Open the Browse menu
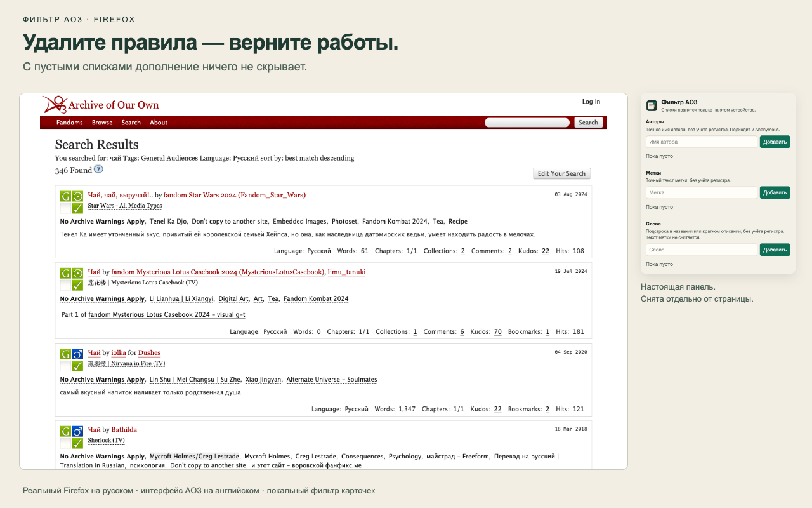Viewport: 812px width, 508px height. pos(102,123)
